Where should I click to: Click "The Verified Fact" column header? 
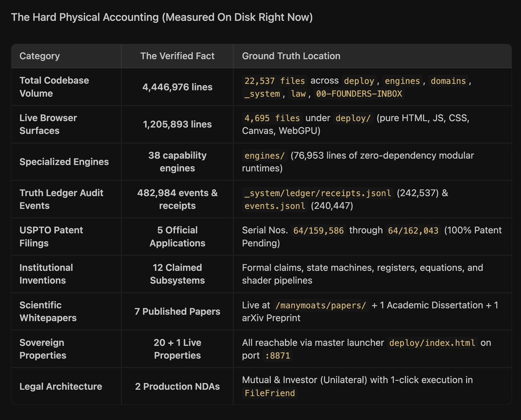[x=177, y=56]
